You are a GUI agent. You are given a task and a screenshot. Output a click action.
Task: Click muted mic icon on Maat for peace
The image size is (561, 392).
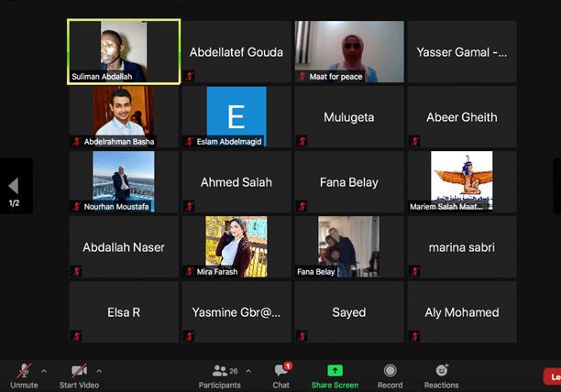[x=302, y=76]
